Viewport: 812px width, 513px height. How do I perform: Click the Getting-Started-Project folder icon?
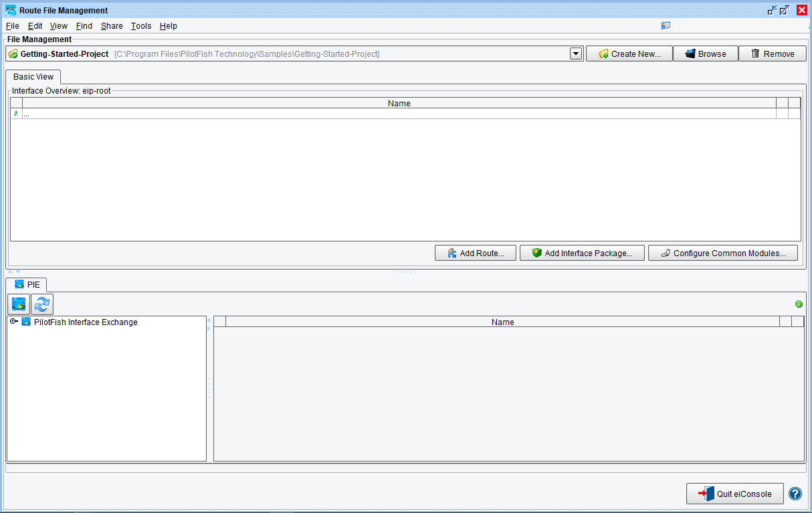13,54
